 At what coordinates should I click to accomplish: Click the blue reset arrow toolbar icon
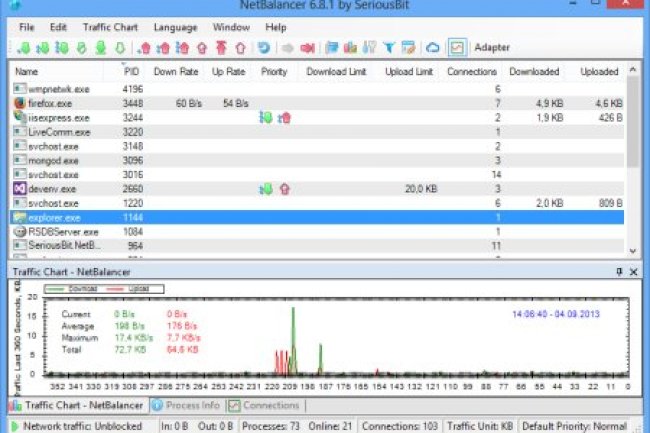point(264,47)
